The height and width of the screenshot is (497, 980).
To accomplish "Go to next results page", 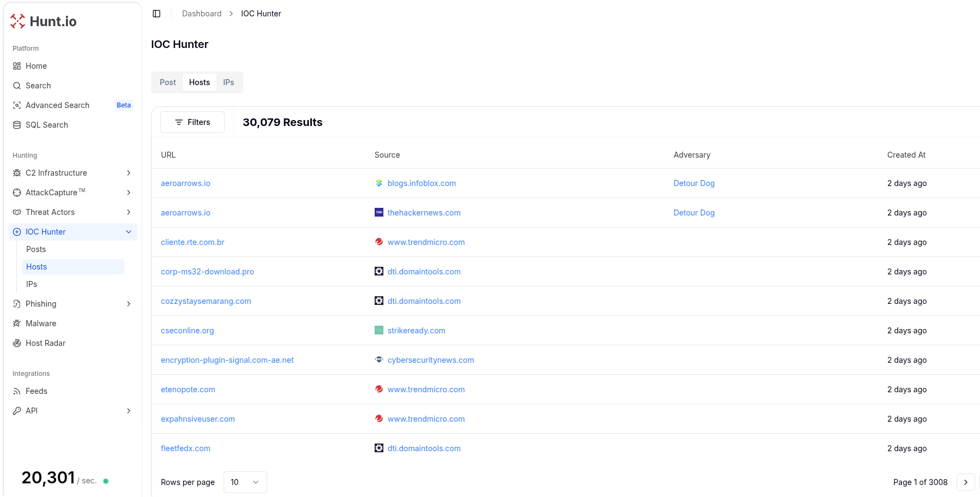I will [965, 482].
